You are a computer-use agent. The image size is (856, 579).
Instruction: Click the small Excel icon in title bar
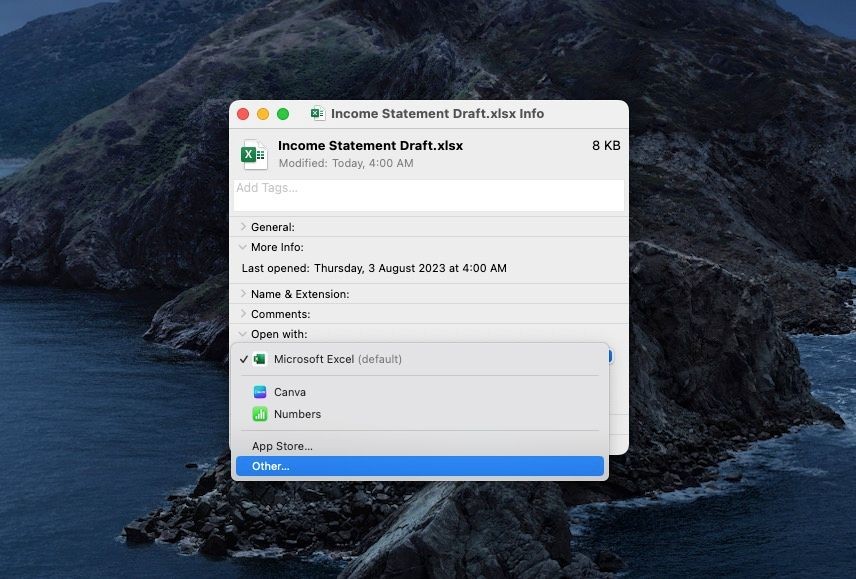tap(318, 114)
